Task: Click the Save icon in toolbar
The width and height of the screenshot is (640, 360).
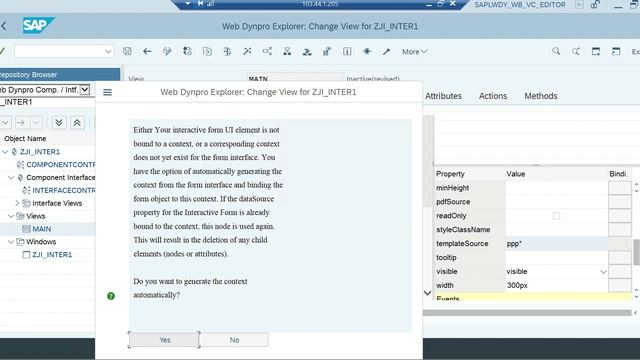Action: [x=127, y=51]
